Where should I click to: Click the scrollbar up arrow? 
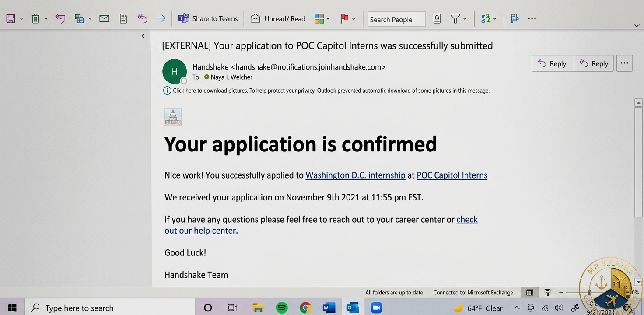638,103
